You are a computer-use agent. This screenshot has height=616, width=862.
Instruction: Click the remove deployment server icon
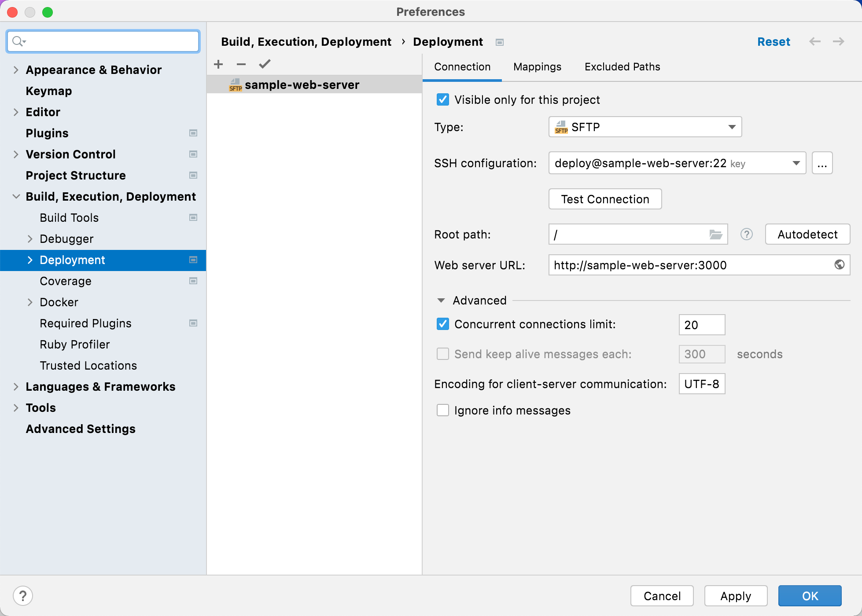coord(242,64)
